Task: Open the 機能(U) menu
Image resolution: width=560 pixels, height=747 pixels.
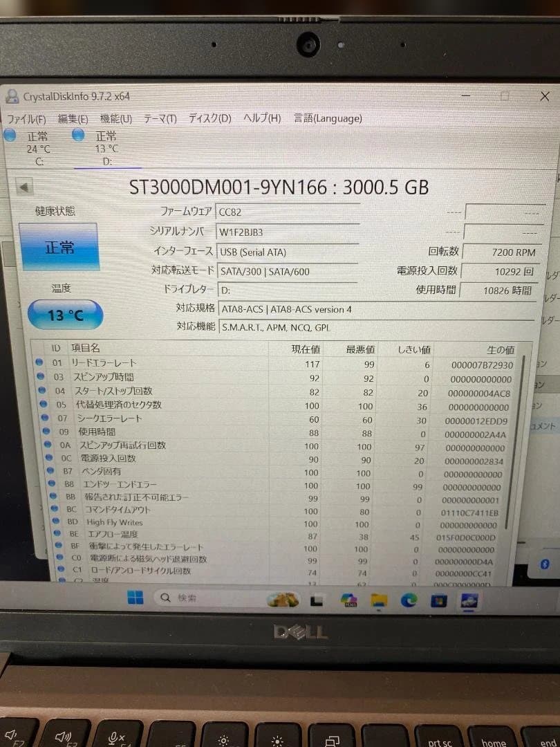Action: (x=116, y=118)
